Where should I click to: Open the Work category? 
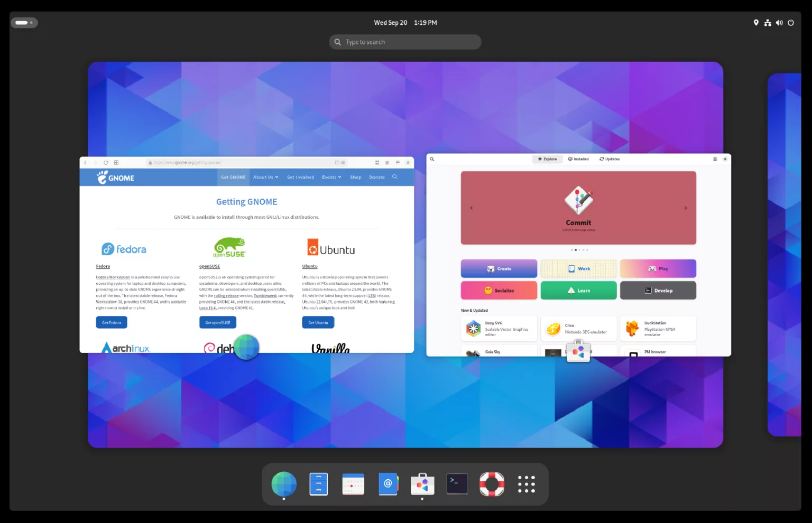(578, 268)
